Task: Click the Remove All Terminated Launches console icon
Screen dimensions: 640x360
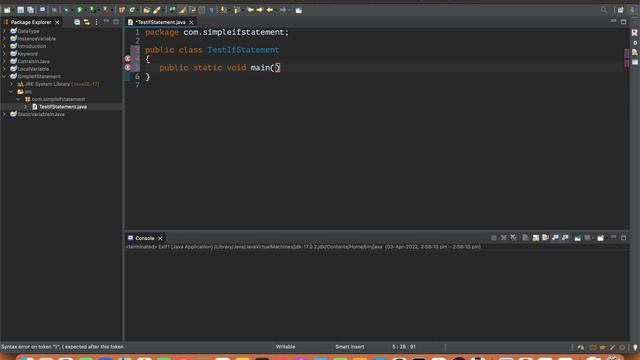Action: coord(513,238)
